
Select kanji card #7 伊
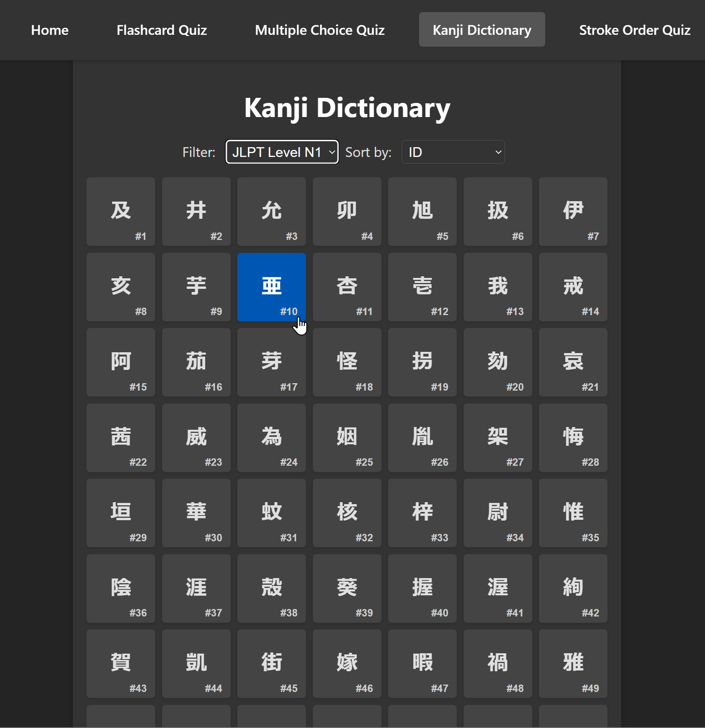click(573, 212)
